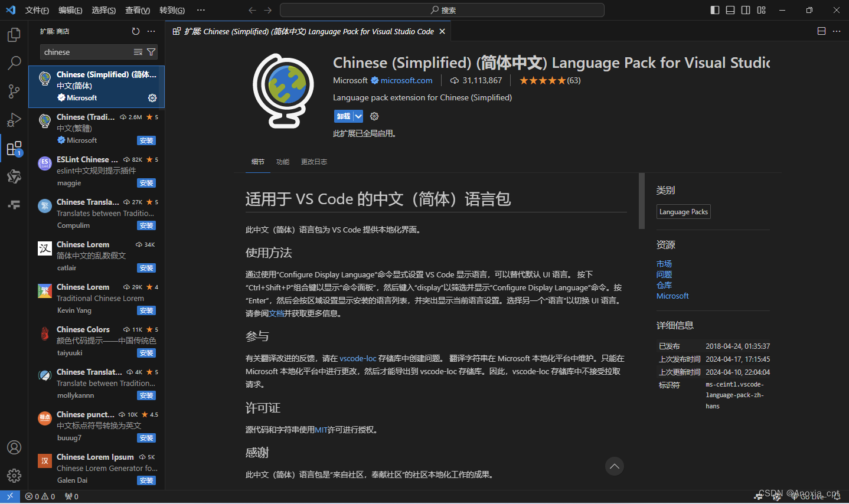Open the manage gear on the Chinese (Simplified) extension
This screenshot has width=849, height=504.
(x=152, y=98)
